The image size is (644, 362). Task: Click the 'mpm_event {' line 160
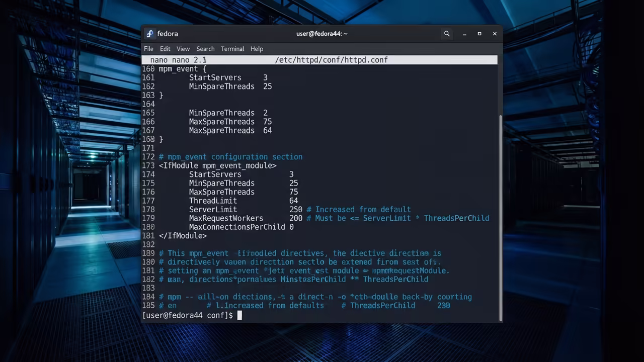[x=183, y=69]
